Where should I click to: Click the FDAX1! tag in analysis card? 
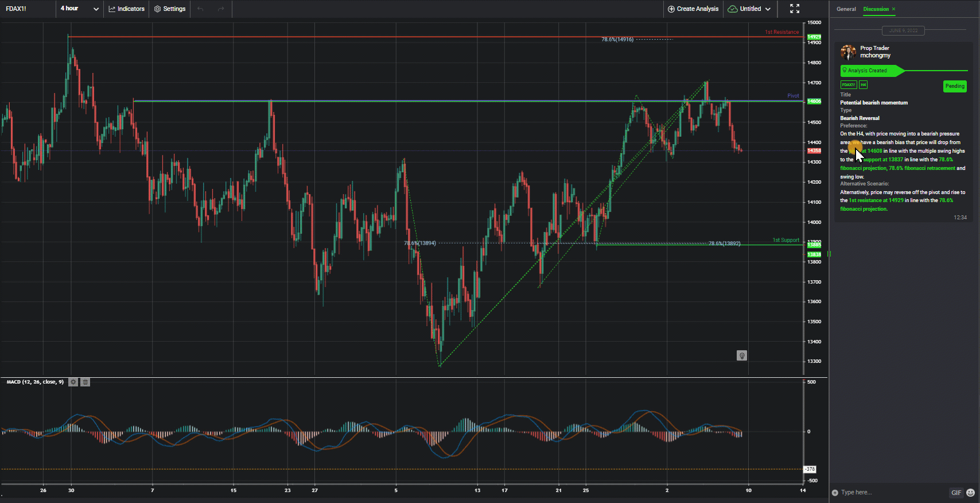(849, 85)
